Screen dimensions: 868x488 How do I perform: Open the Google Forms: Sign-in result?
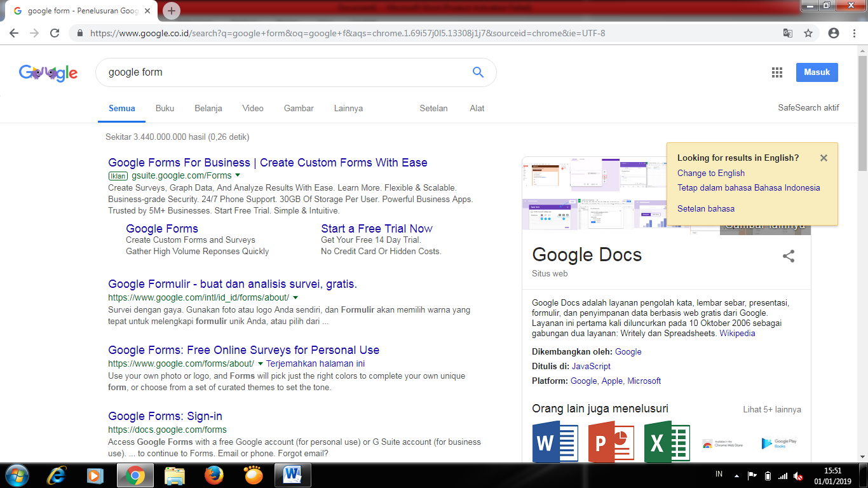point(165,416)
